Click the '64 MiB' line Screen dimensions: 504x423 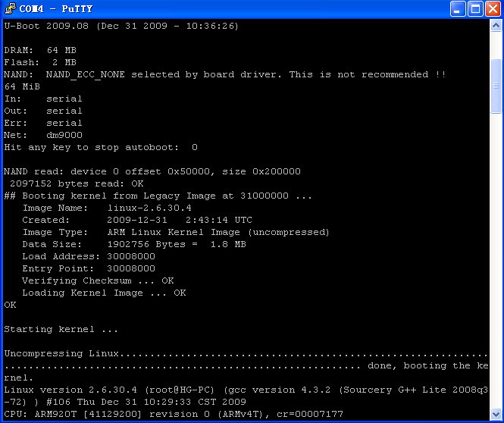pos(22,86)
